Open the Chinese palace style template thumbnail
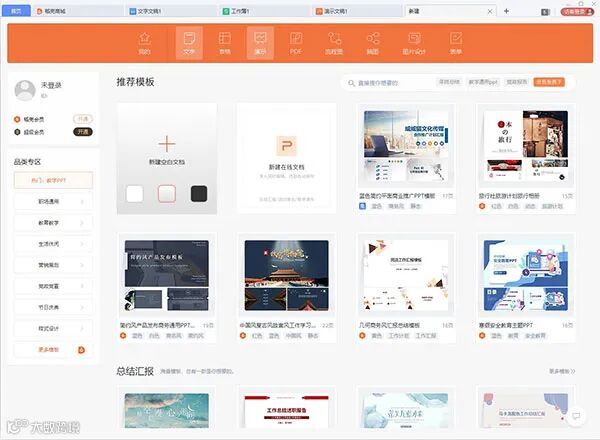 pyautogui.click(x=286, y=275)
